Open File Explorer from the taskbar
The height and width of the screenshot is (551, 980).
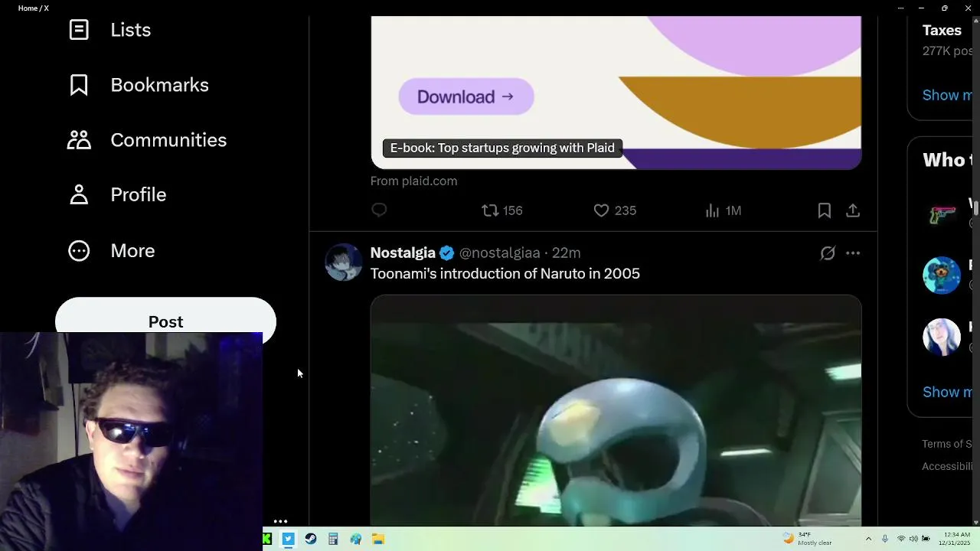[x=377, y=540]
